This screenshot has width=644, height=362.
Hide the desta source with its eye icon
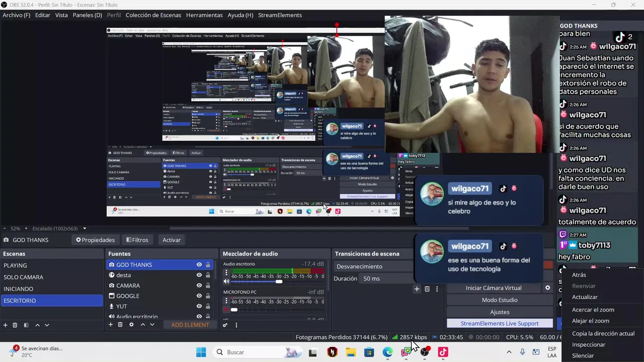[199, 275]
